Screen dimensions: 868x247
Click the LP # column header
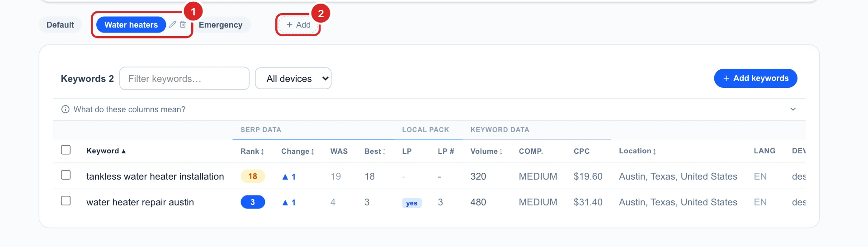point(446,152)
